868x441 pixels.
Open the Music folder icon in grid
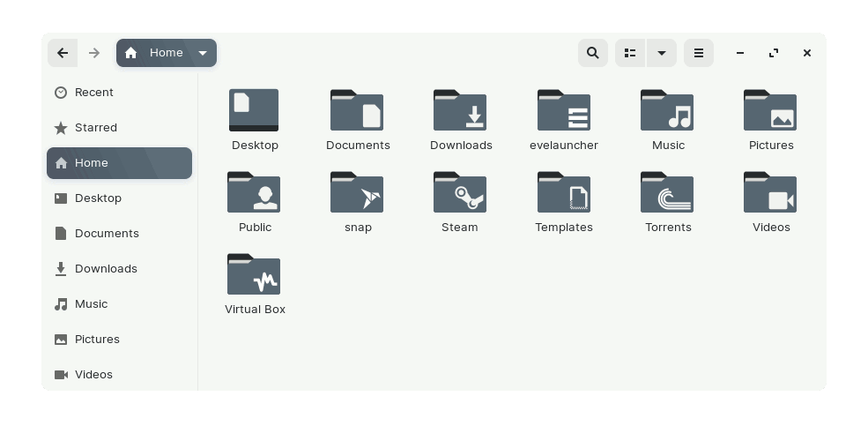[667, 110]
